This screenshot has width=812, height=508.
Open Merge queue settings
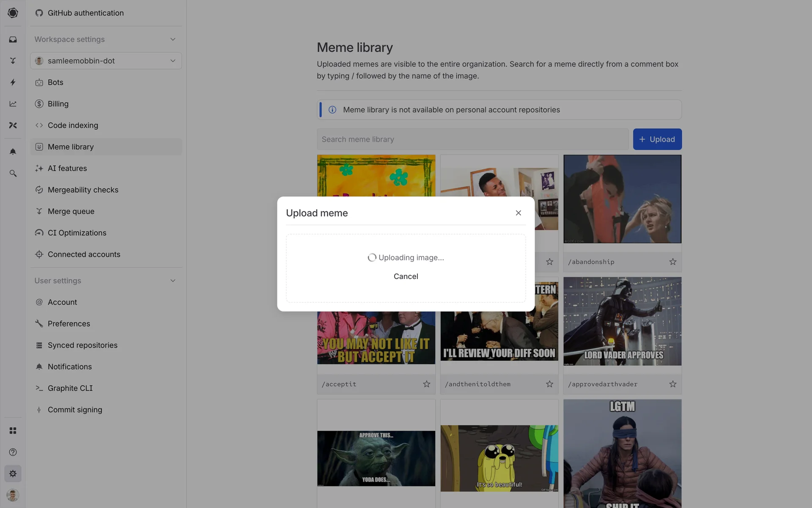tap(71, 211)
